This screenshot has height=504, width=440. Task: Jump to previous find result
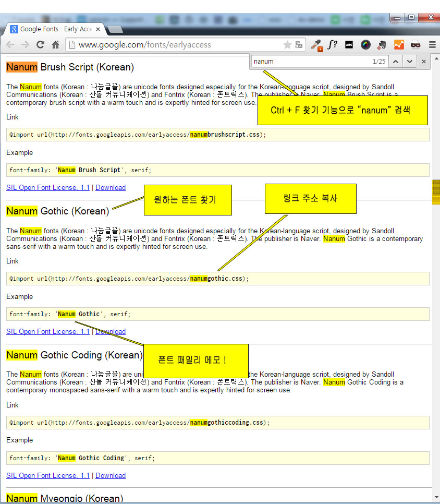tap(395, 62)
